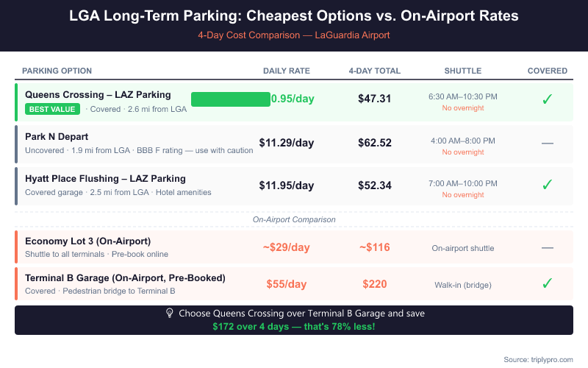Click the Queens Crossing covered checkmark
Image resolution: width=588 pixels, height=368 pixels.
tap(547, 99)
